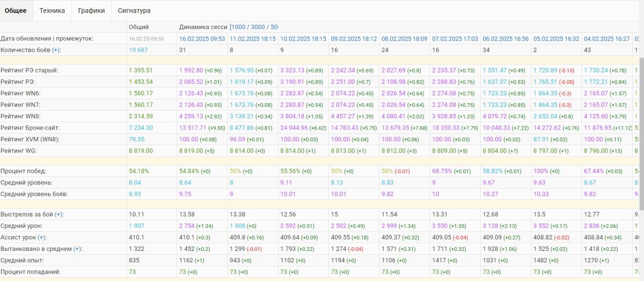Click the WN8 value 4 457.27
The image size is (644, 281).
[x=342, y=116]
